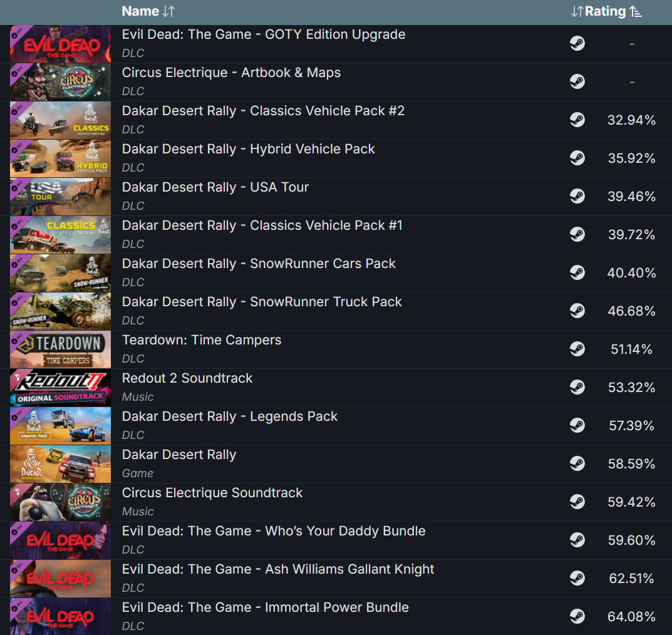Select the 53.32% rating value
Screen dimensions: 672x635
[x=631, y=388]
